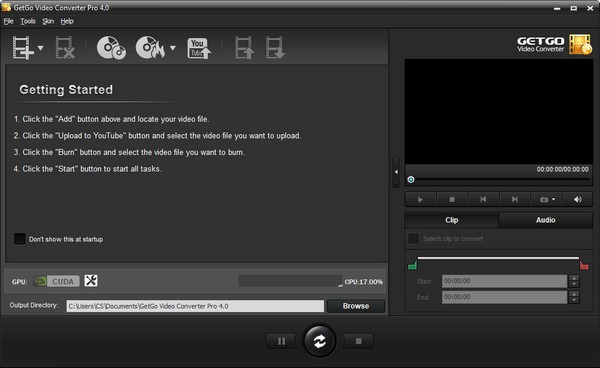Click the clip range trim bar
This screenshot has height=368, width=600.
498,258
